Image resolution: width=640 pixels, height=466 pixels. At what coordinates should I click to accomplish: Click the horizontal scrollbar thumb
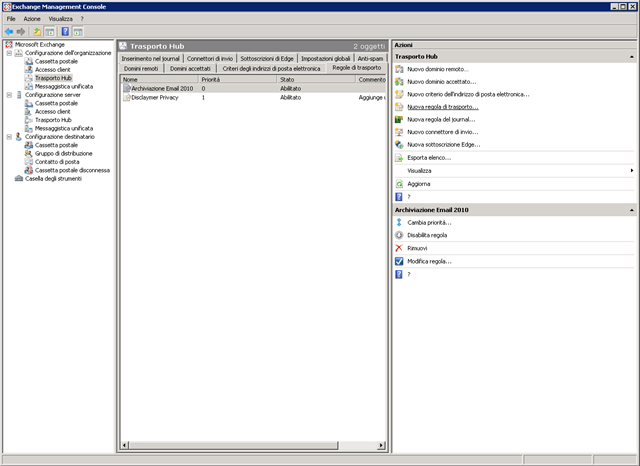click(233, 445)
